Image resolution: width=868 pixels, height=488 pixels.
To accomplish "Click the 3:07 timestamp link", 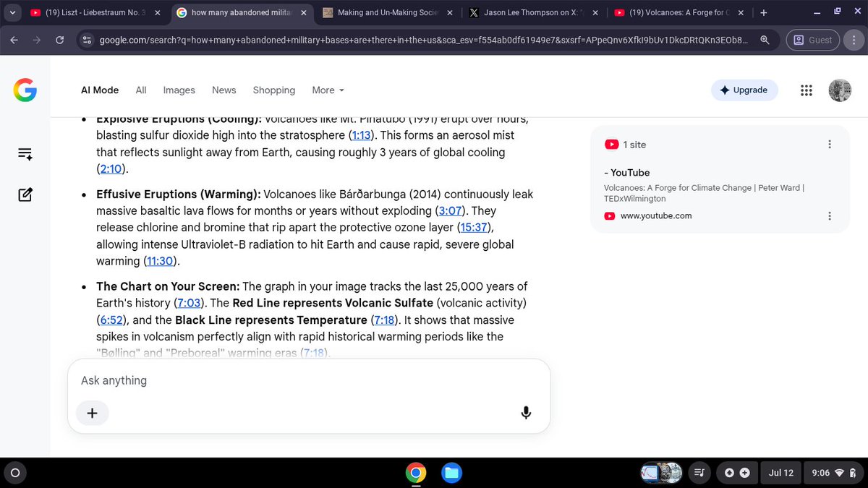I will click(449, 211).
